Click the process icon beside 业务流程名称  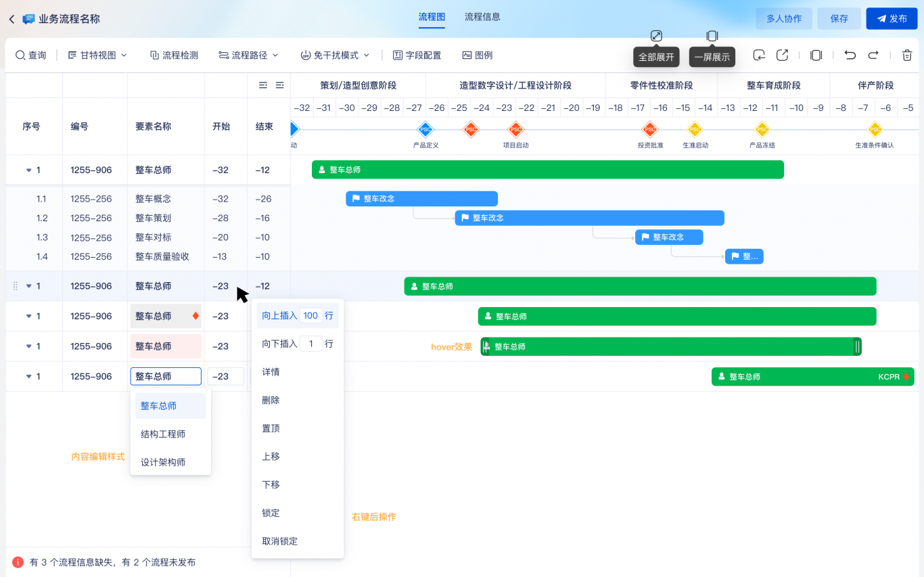(28, 19)
